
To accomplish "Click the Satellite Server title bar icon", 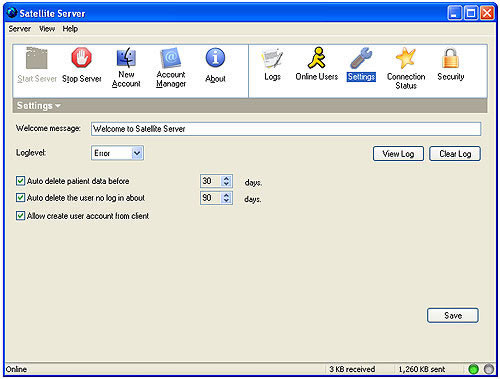I will pyautogui.click(x=12, y=13).
